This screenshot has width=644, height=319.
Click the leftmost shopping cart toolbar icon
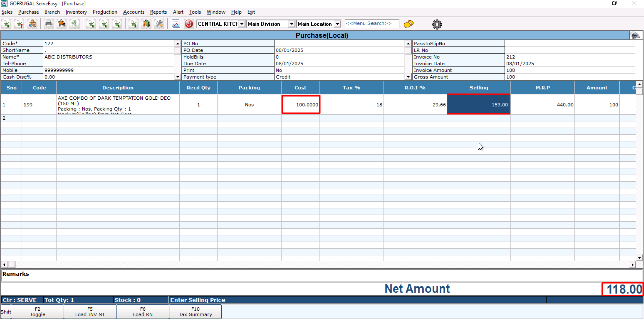pyautogui.click(x=7, y=24)
